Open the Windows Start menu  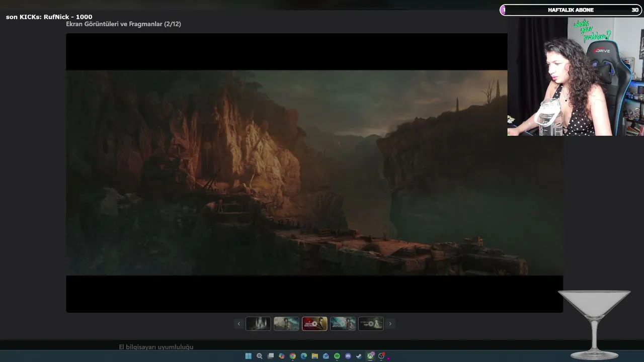coord(248,356)
